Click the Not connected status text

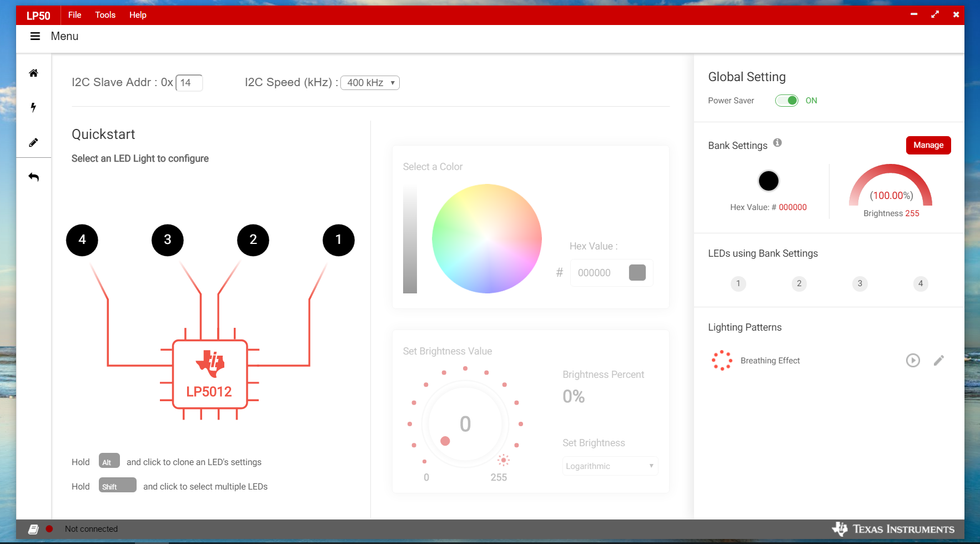point(91,529)
